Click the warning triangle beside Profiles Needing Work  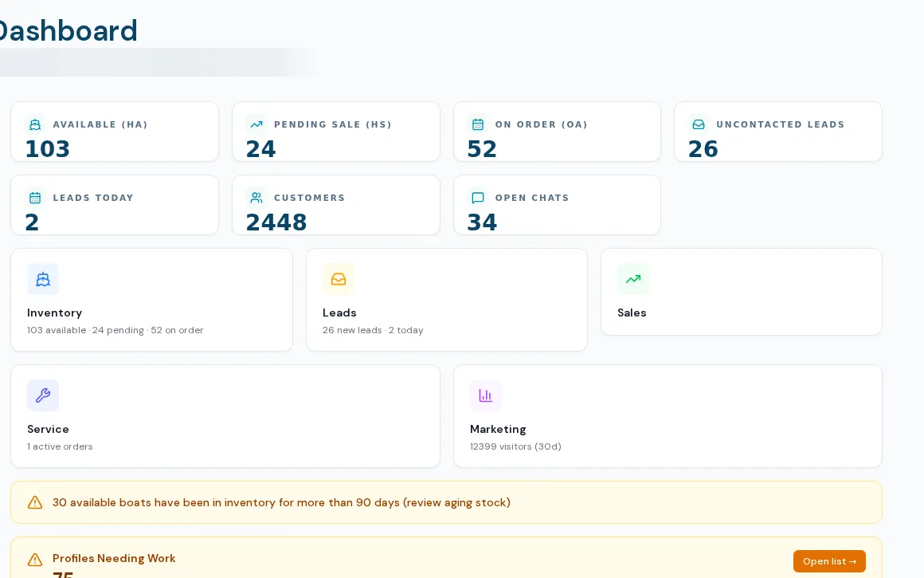[35, 559]
